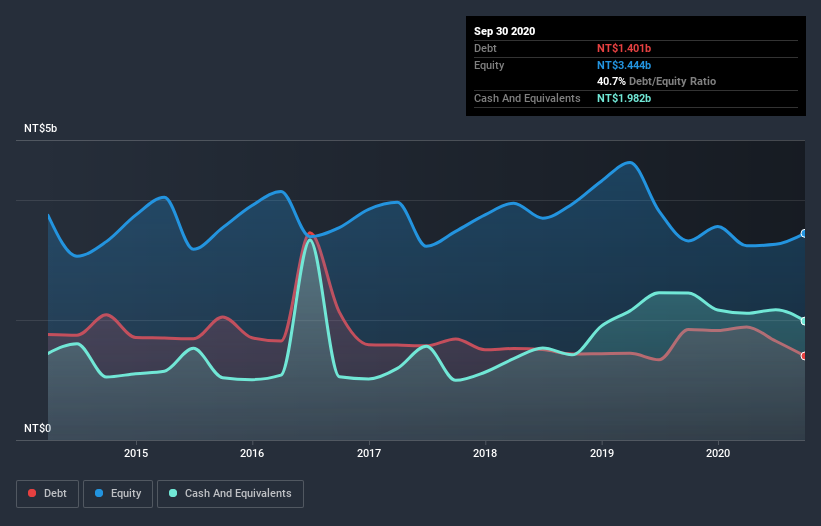Click the NT$5b y-axis label
Screen dimensions: 821x526
[x=40, y=128]
